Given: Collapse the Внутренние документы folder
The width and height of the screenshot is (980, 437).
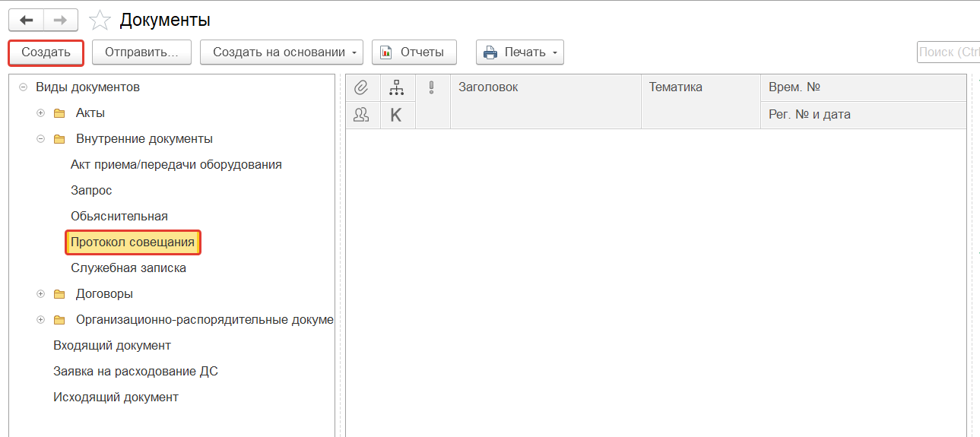Looking at the screenshot, I should 41,139.
